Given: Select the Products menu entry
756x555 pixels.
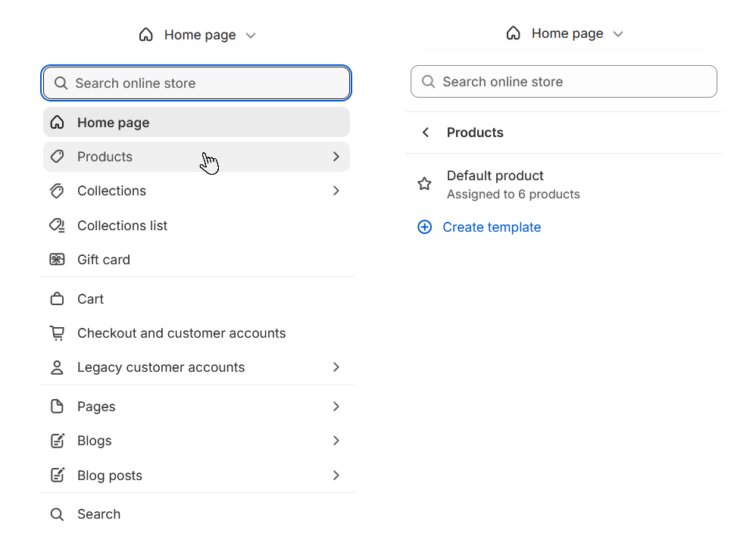Looking at the screenshot, I should click(x=106, y=157).
